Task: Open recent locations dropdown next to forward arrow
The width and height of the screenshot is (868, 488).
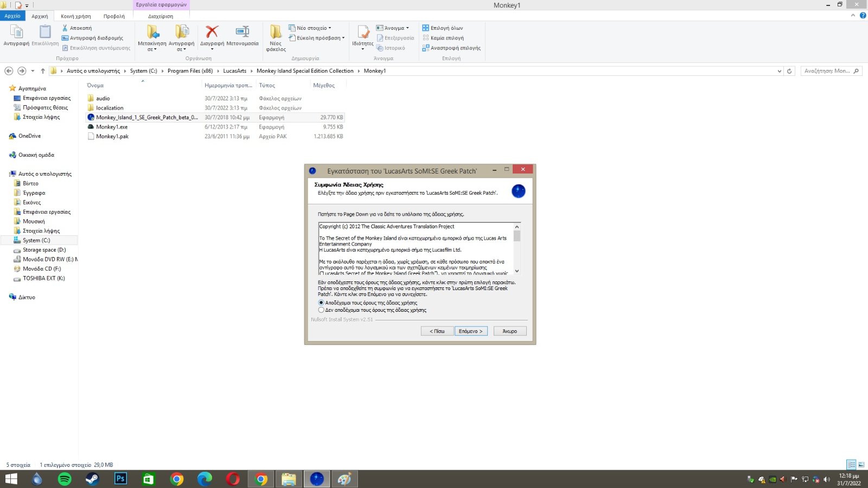Action: 33,71
